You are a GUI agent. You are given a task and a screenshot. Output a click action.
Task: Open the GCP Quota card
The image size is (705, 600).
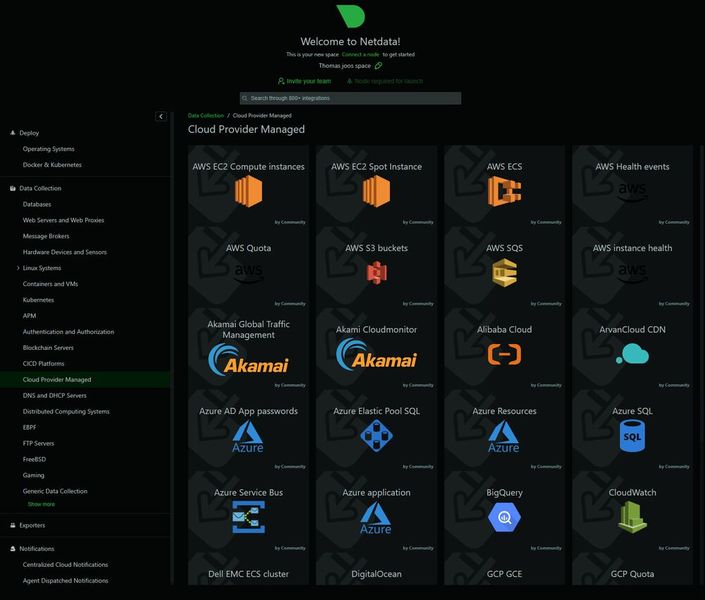(x=632, y=569)
